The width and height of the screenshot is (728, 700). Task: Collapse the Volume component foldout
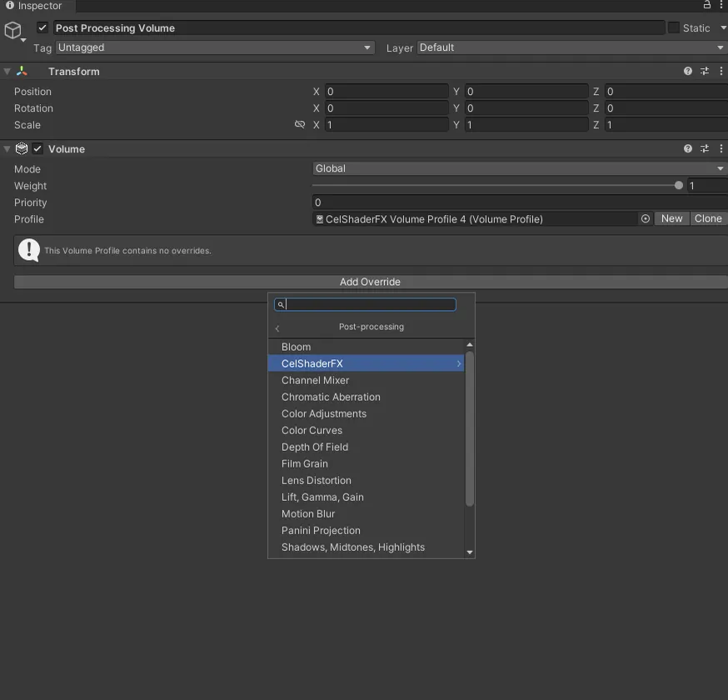click(7, 149)
